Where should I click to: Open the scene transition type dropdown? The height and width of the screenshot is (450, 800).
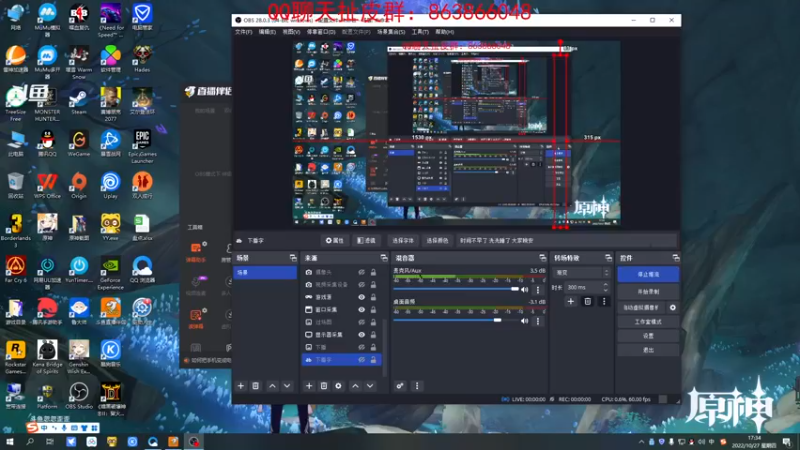[x=581, y=273]
